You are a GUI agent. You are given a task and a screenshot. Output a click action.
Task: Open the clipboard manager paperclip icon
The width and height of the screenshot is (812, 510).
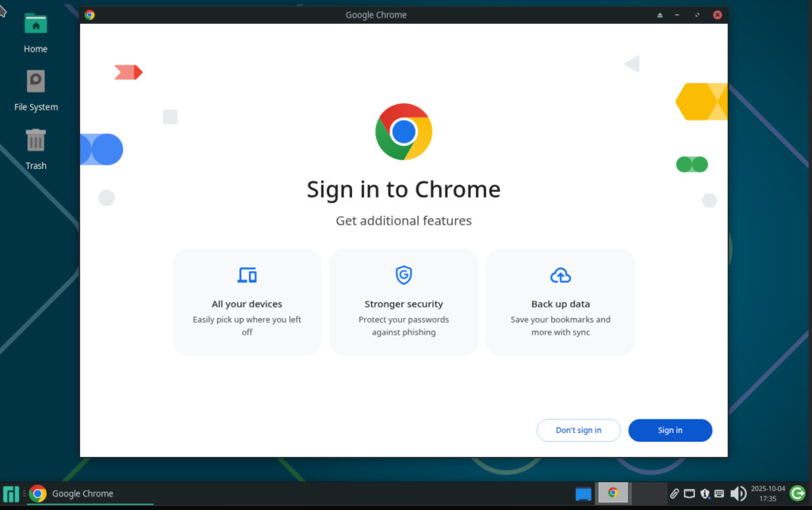coord(675,494)
